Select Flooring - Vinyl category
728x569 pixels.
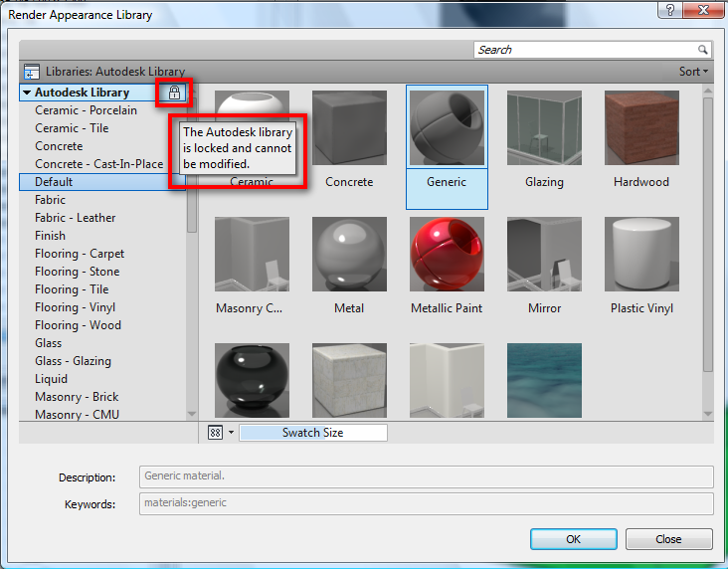click(x=76, y=307)
